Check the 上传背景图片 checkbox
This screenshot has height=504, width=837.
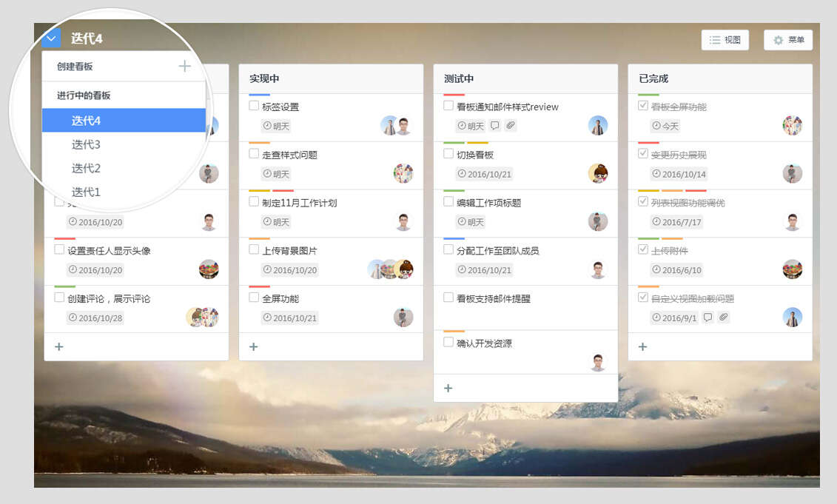(254, 249)
